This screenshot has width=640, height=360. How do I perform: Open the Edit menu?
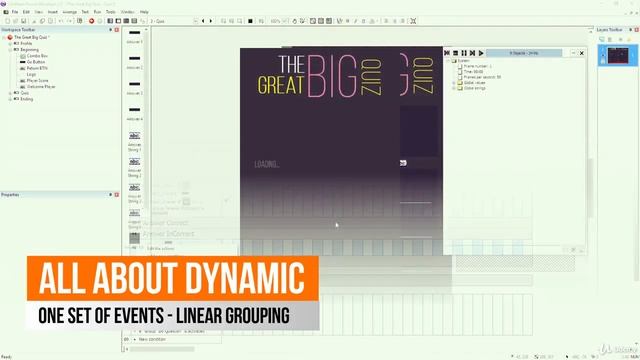[x=26, y=12]
